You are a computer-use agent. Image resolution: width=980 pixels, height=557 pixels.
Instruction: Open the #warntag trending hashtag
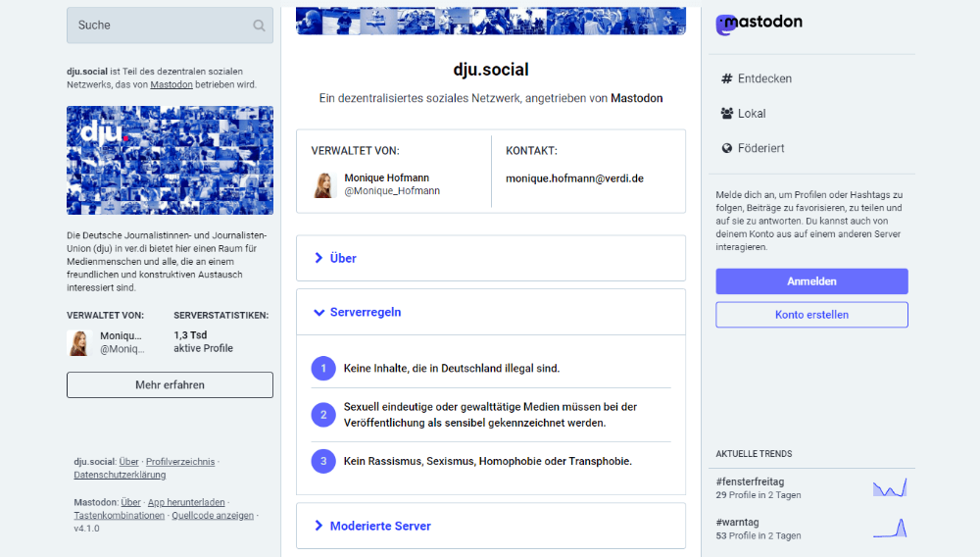pyautogui.click(x=738, y=522)
